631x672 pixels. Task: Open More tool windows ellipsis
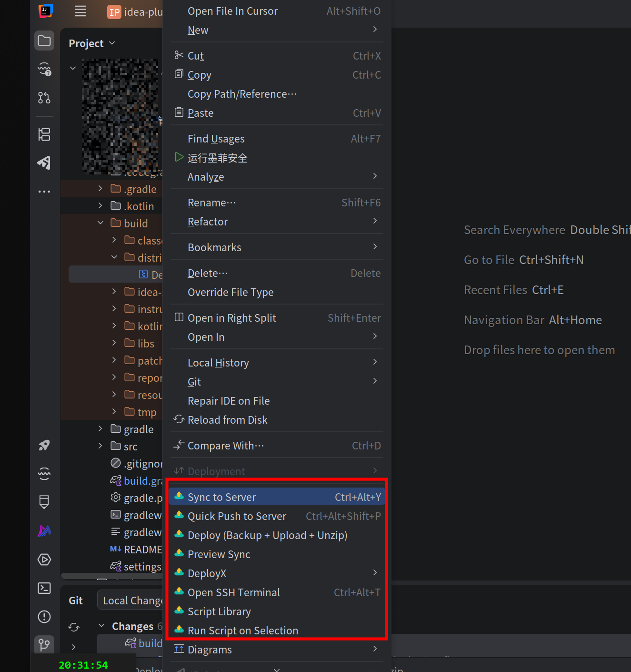pyautogui.click(x=44, y=192)
